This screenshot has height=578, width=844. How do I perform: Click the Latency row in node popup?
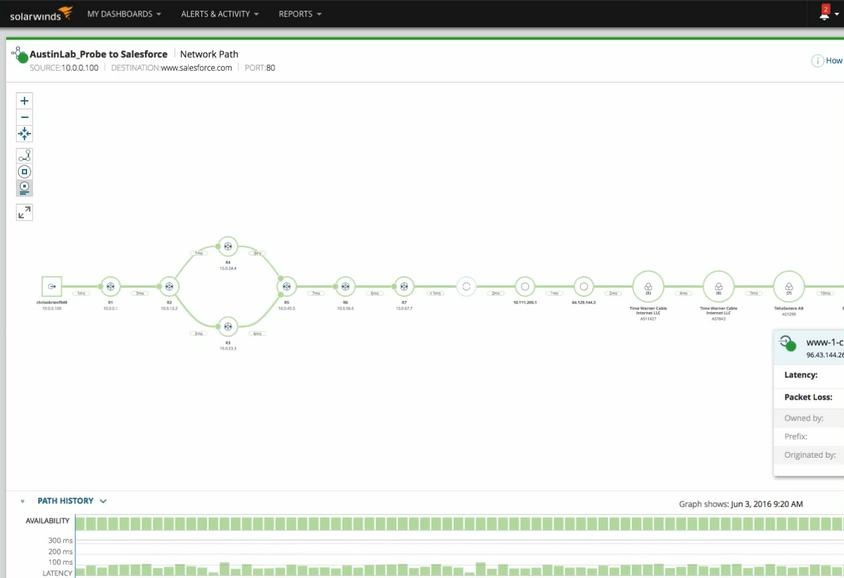pyautogui.click(x=808, y=375)
